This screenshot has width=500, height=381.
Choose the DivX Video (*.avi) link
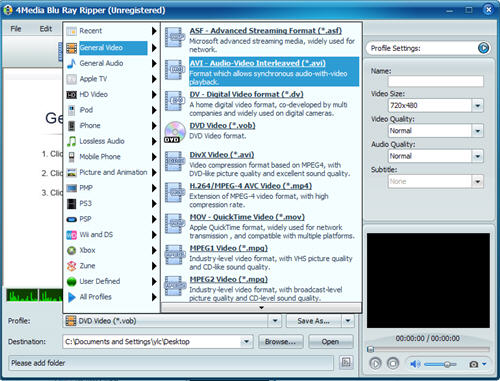[x=222, y=155]
